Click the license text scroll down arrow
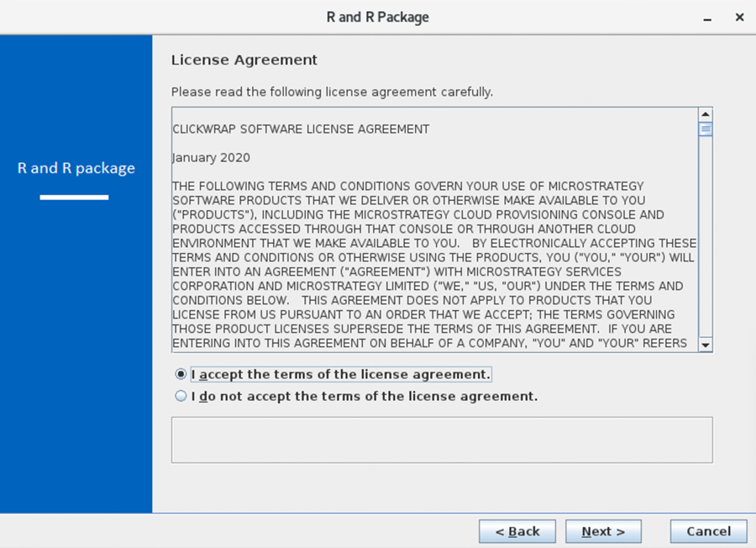The image size is (756, 548). click(x=706, y=345)
